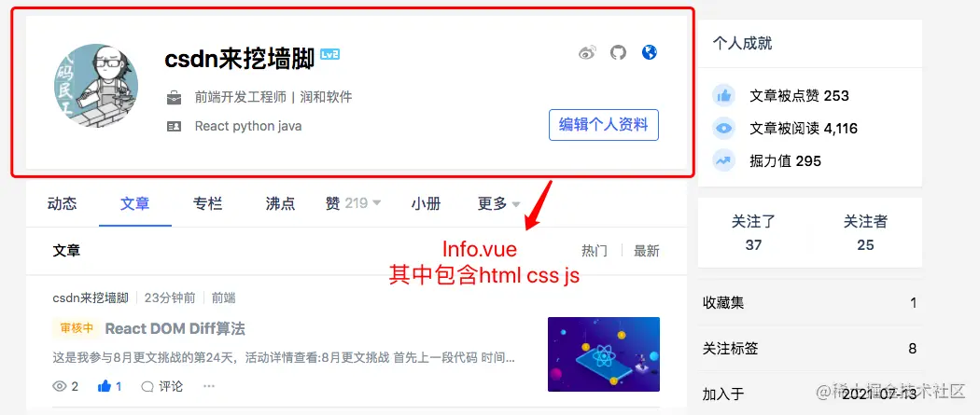Click the user avatar image
The image size is (980, 415).
pos(96,86)
